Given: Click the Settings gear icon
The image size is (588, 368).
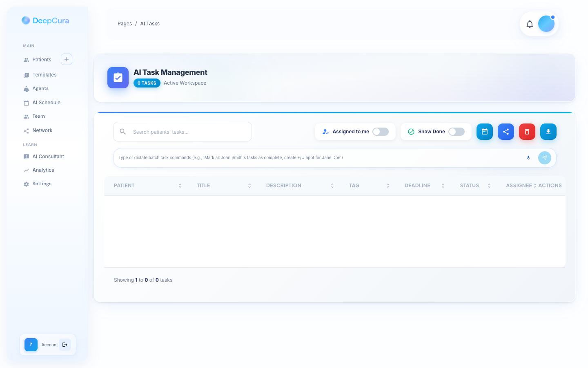Looking at the screenshot, I should pos(26,184).
